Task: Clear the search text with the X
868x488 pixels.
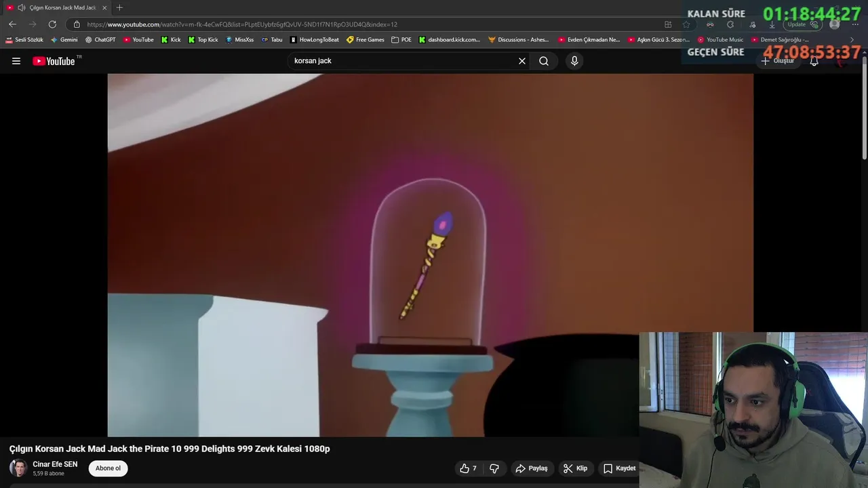Action: (x=522, y=61)
